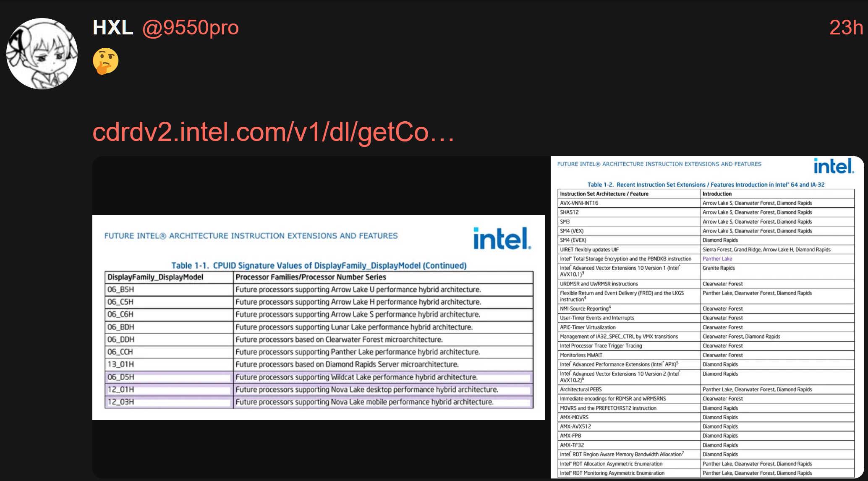Click the Introduction column header
This screenshot has width=868, height=481.
point(717,194)
